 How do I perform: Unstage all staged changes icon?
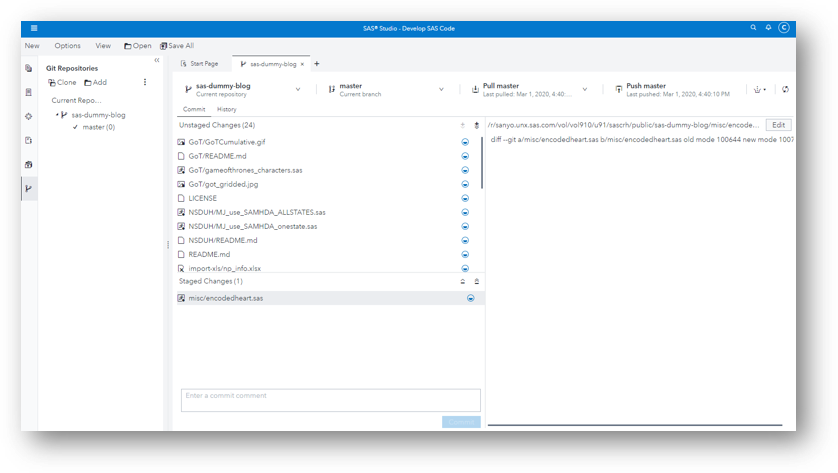[477, 281]
